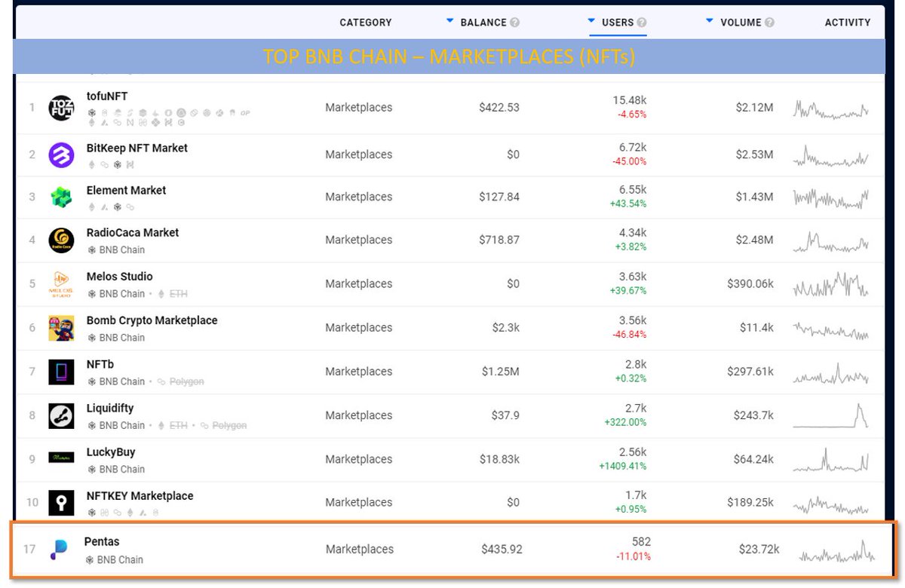Open the RadioCaca Market logo
This screenshot has width=905, height=588.
pyautogui.click(x=61, y=240)
